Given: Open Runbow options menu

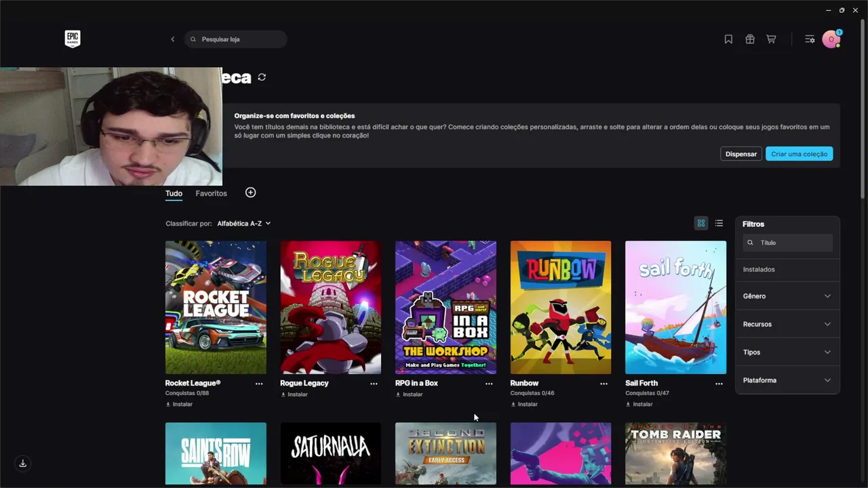Looking at the screenshot, I should 604,384.
